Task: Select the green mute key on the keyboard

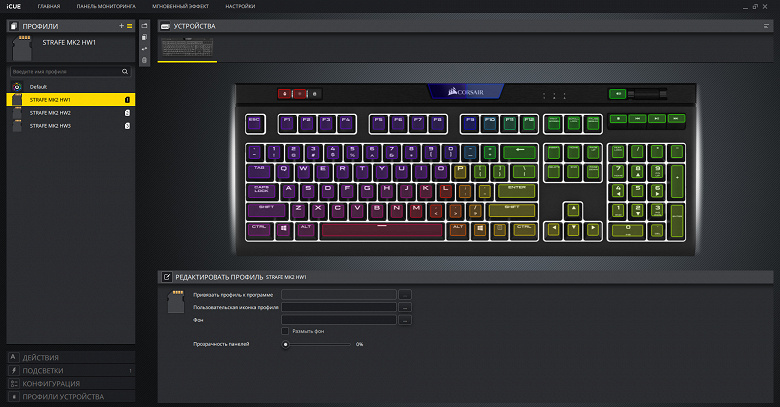Action: pos(617,94)
